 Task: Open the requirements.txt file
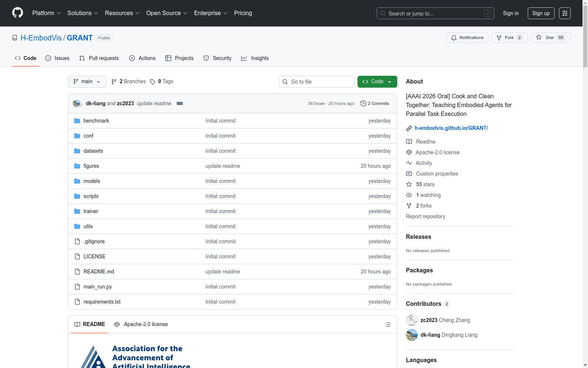102,302
